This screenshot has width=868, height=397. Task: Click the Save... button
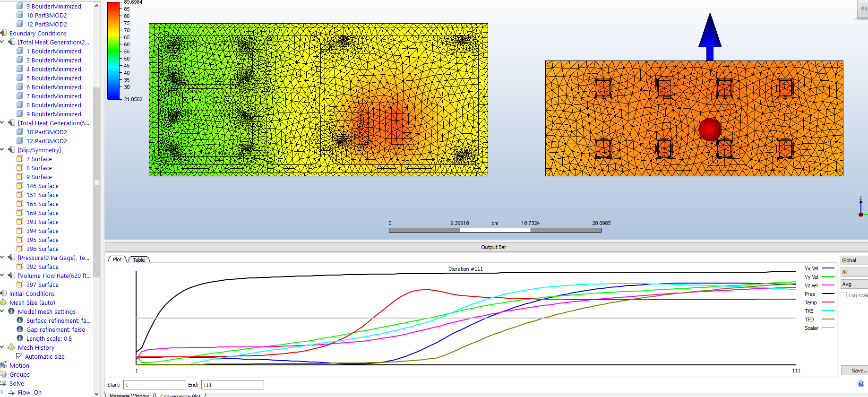click(855, 371)
